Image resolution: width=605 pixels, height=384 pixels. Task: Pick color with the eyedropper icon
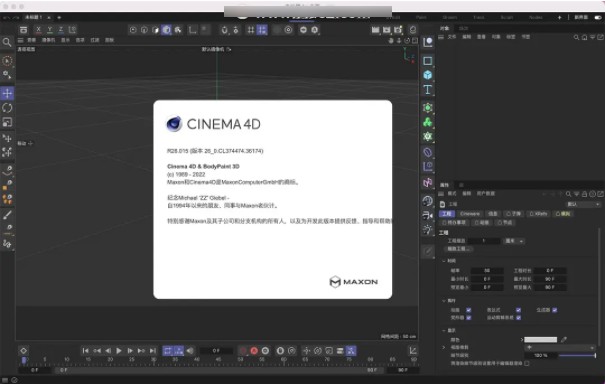564,340
